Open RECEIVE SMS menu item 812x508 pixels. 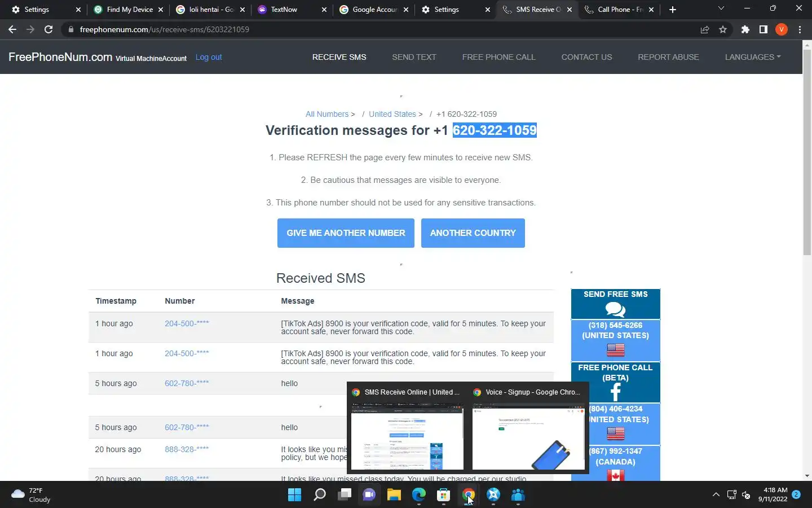339,57
